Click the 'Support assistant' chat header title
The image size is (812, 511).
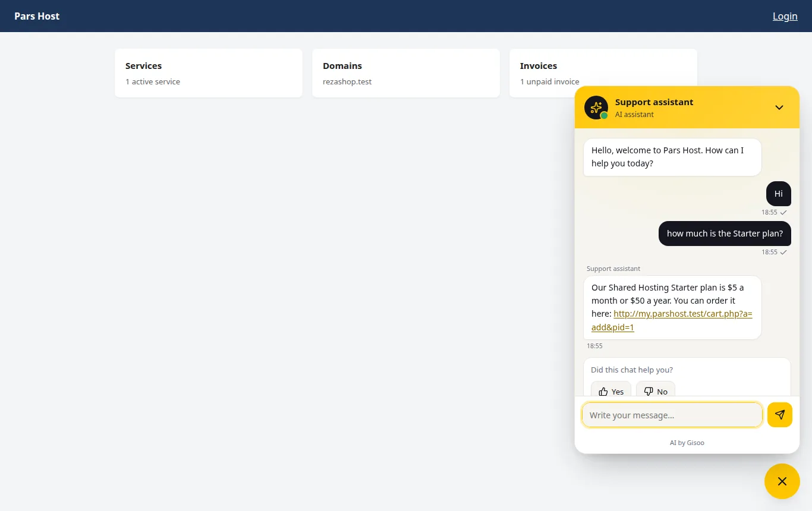[x=654, y=102]
